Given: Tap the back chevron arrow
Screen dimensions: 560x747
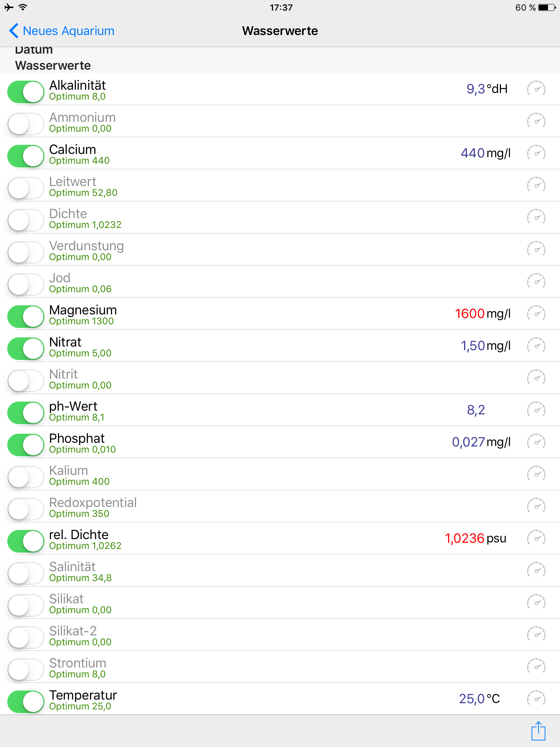Looking at the screenshot, I should pos(14,31).
